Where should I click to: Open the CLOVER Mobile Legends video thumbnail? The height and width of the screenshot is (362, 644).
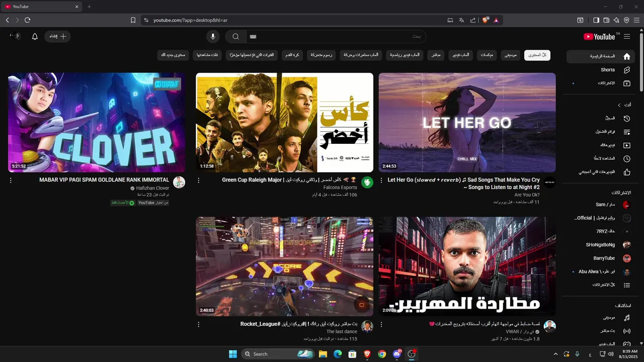point(97,123)
